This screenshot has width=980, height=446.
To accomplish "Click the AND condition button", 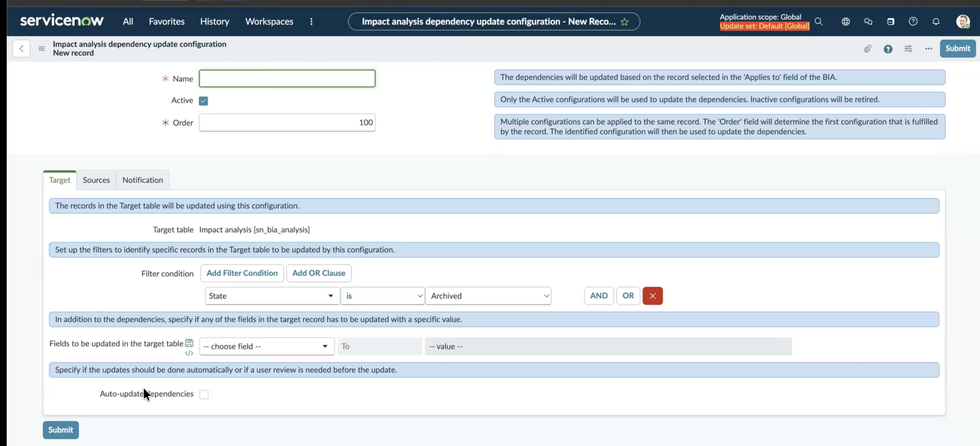I will 599,296.
